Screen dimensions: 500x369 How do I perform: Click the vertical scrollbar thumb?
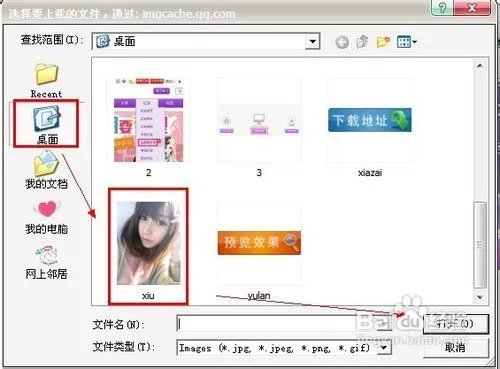tap(480, 245)
